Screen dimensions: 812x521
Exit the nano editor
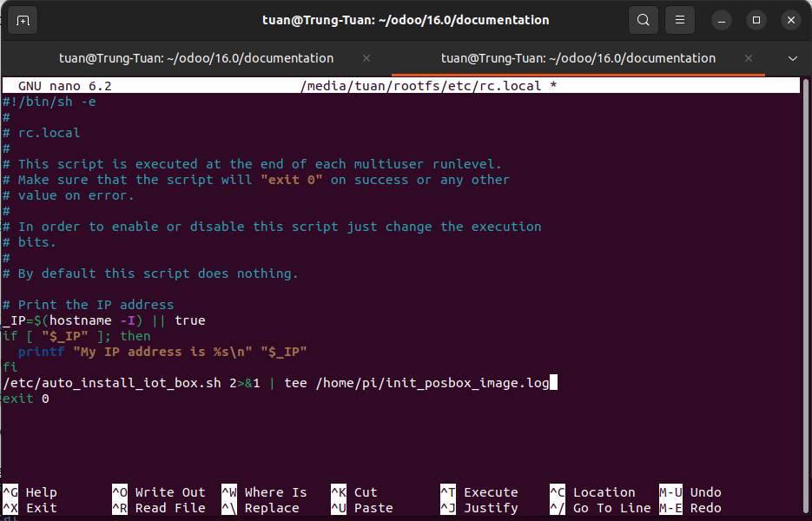(37, 508)
